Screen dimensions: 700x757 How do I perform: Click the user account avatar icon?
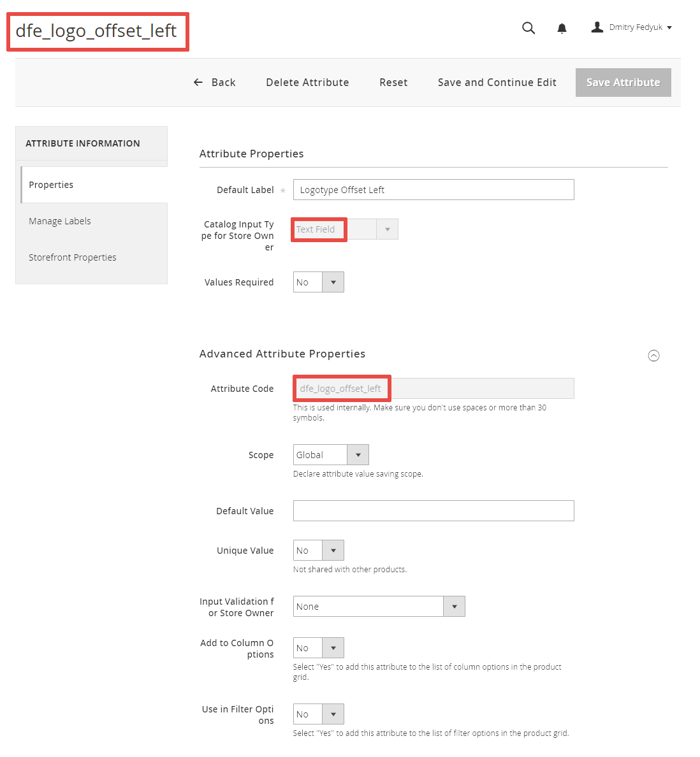coord(597,27)
